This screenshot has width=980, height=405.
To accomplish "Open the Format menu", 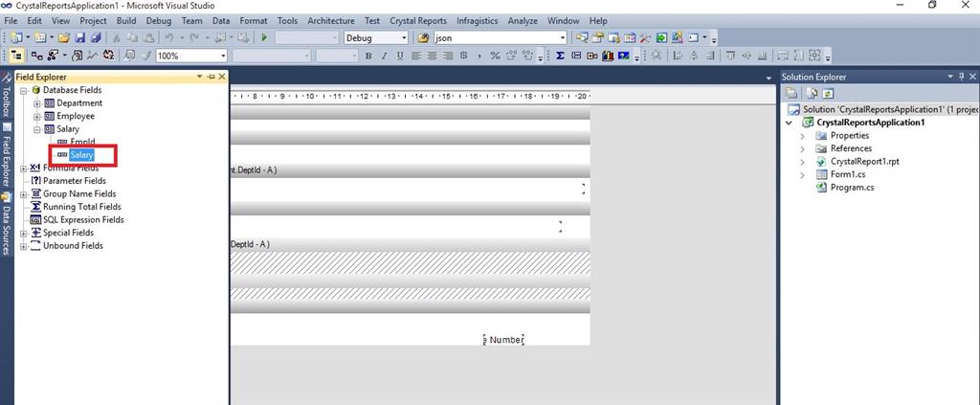I will coord(253,21).
